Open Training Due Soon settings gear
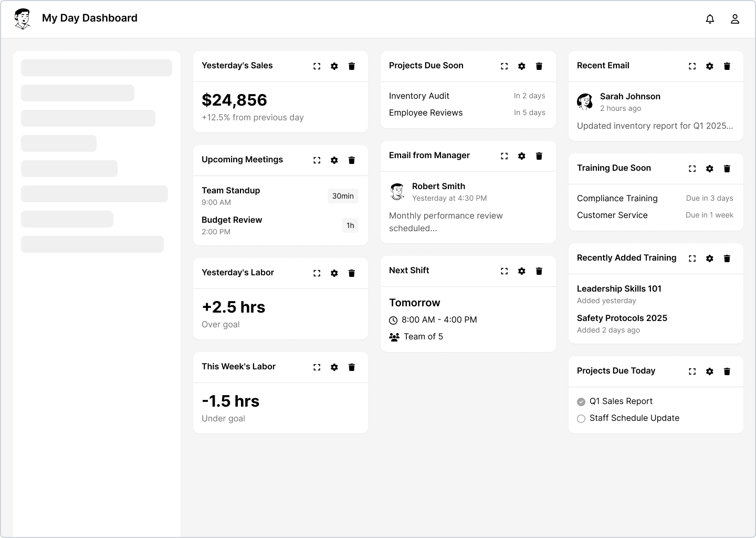The width and height of the screenshot is (756, 538). [710, 169]
